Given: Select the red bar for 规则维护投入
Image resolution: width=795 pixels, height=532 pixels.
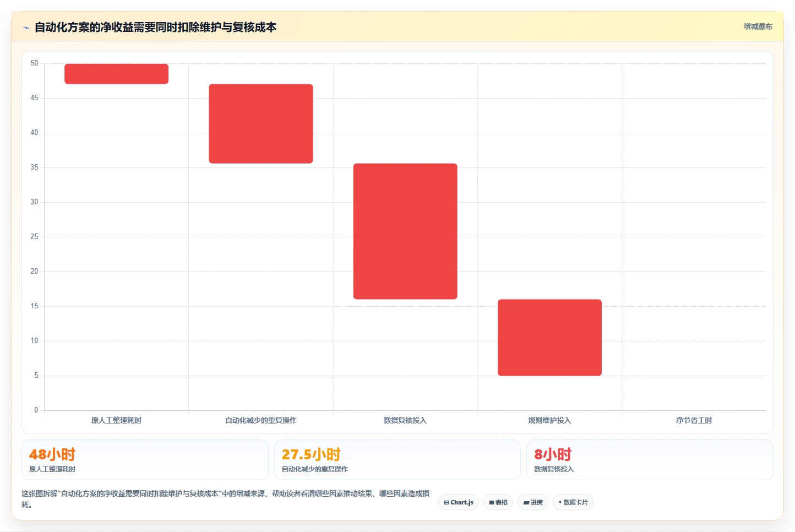Looking at the screenshot, I should coord(549,338).
